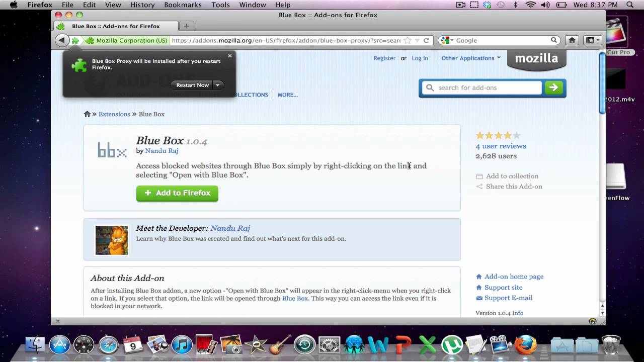Go back with the browser back arrow
Screen dimensions: 644x362
click(x=62, y=40)
